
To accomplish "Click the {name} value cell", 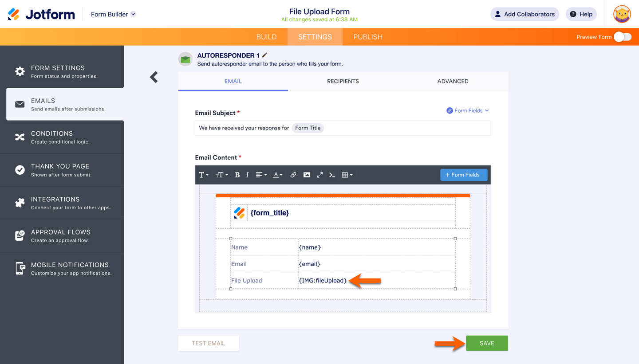I will [x=377, y=247].
